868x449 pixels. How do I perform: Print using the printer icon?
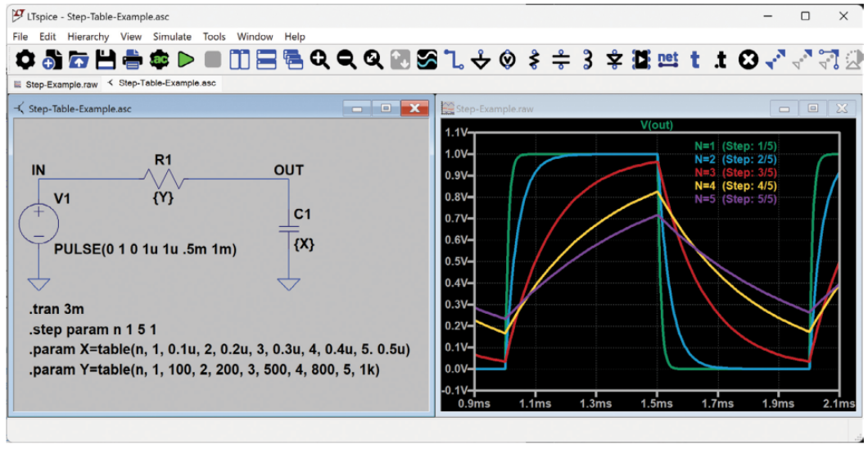(133, 59)
